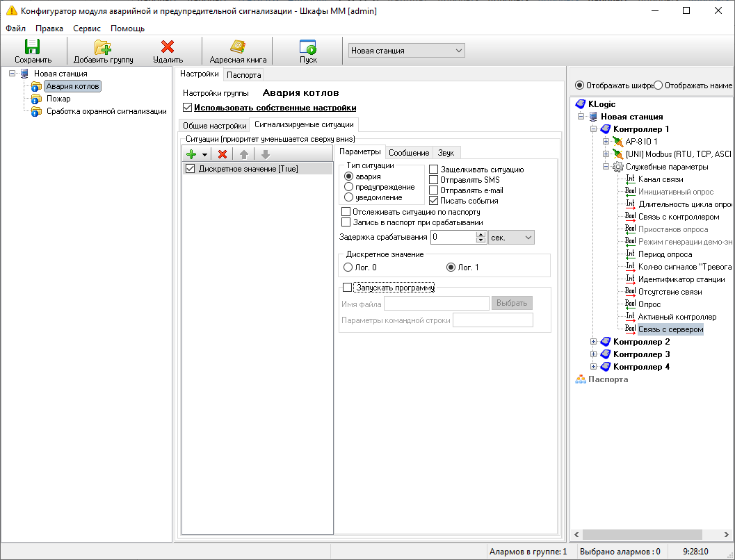Open the Новая станция station dropdown
The width and height of the screenshot is (735, 560).
[406, 51]
